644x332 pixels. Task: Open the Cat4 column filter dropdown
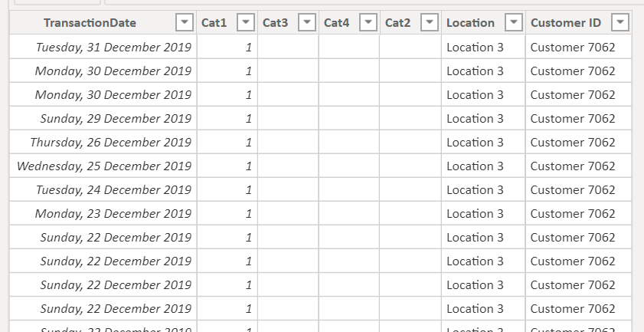(368, 22)
